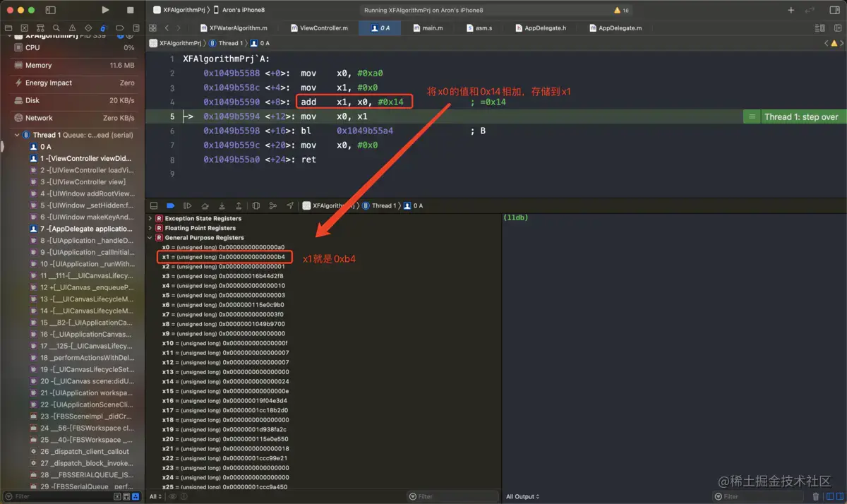Toggle breakpoints activation in debug bar
Viewport: 847px width, 504px height.
[x=170, y=205]
